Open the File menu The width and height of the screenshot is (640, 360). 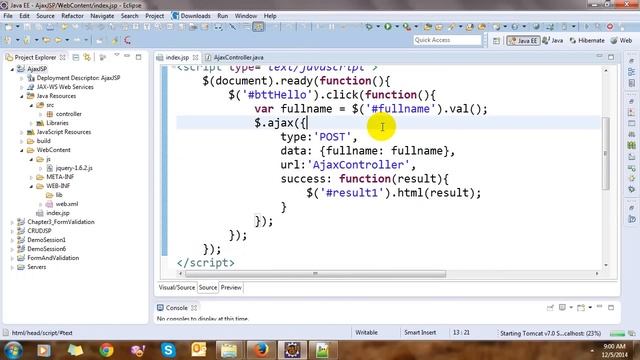pyautogui.click(x=8, y=16)
